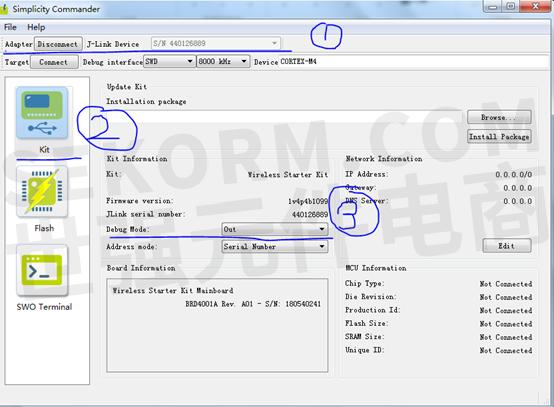Click the Firmware version value 1v4p4b1099
The image size is (554, 407).
[308, 201]
